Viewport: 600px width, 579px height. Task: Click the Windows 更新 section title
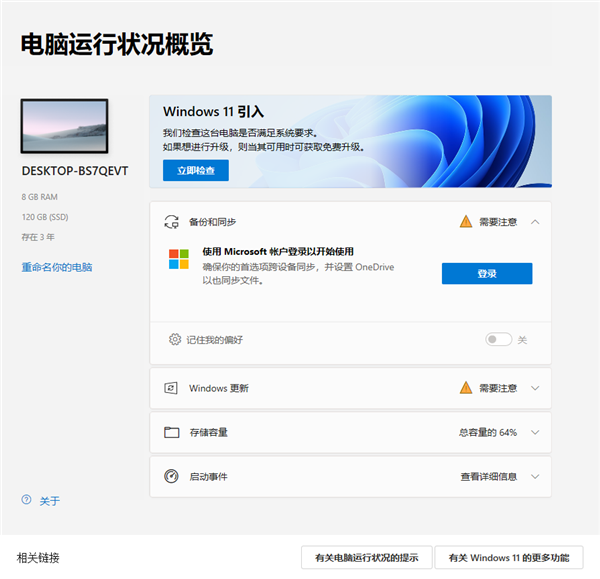click(218, 388)
